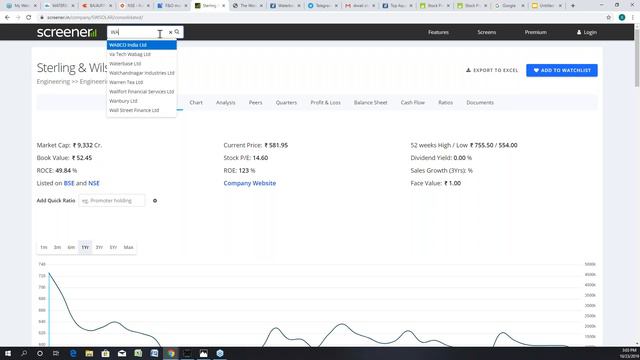Open a new browser tab with the plus icon

pyautogui.click(x=573, y=6)
